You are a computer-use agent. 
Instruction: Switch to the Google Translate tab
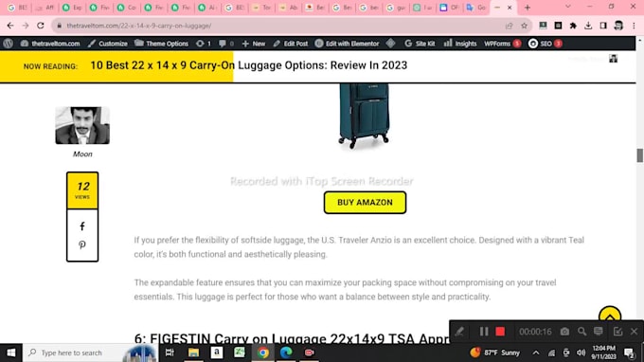click(x=475, y=8)
